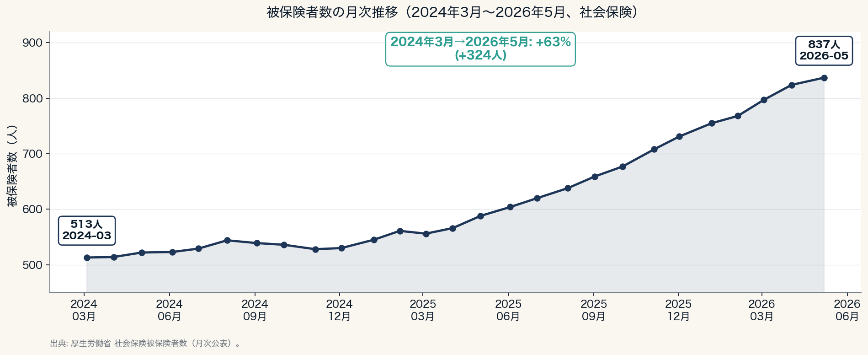
Task: Select the 2025 12月 x-axis tick label
Action: click(x=678, y=310)
